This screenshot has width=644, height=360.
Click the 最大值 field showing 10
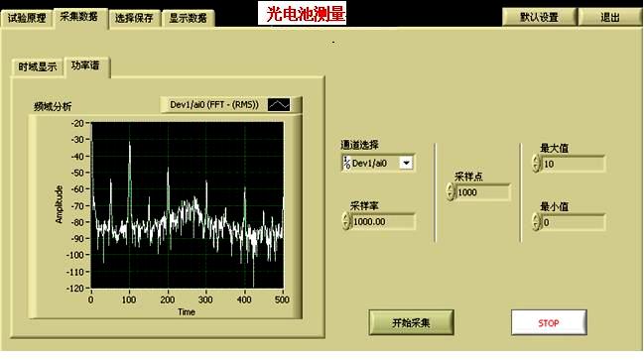pos(573,164)
